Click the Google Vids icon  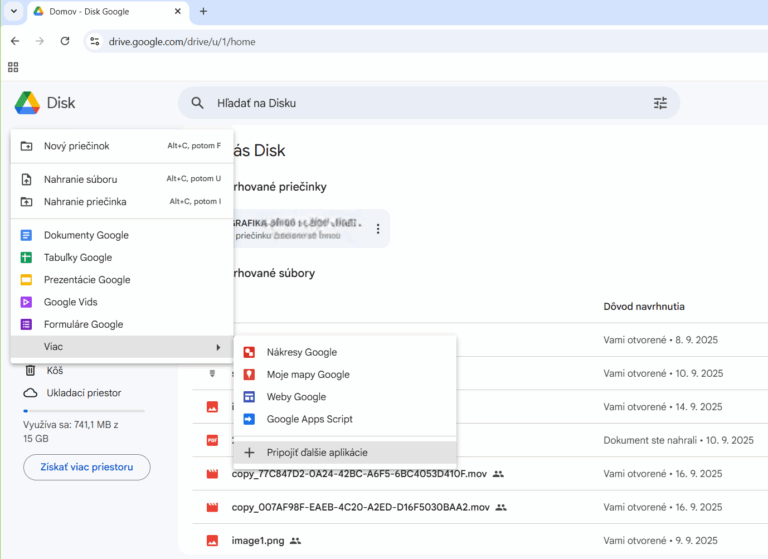tap(27, 302)
